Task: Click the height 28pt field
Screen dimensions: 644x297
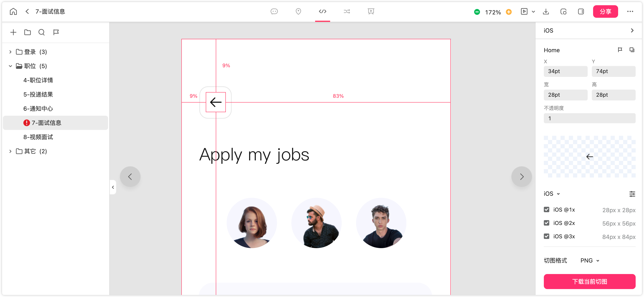Action: [614, 95]
